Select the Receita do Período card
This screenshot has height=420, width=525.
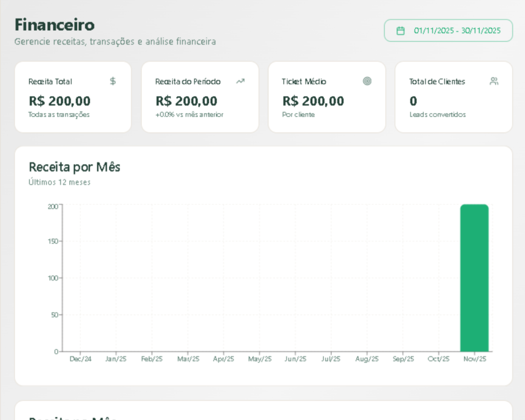(200, 97)
